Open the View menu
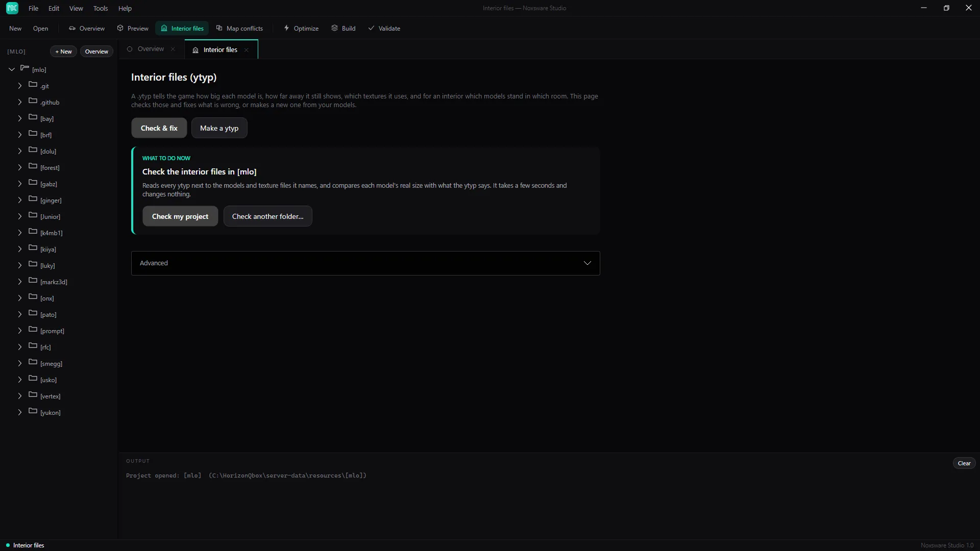 coord(76,8)
